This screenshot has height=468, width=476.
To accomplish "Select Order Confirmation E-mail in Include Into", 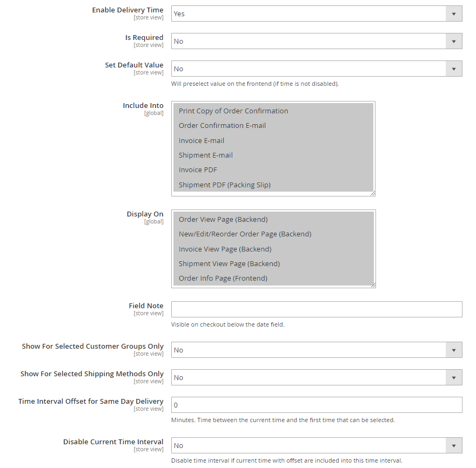I will point(273,126).
